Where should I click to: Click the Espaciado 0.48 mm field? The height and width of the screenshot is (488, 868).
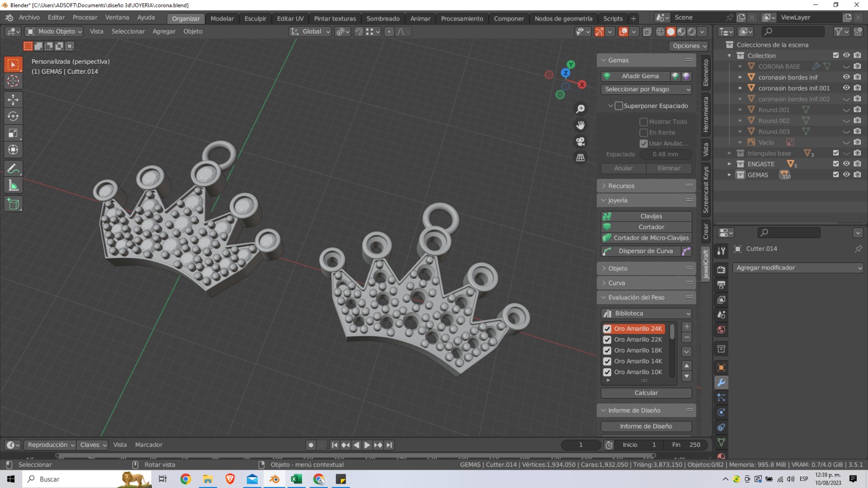(x=665, y=155)
